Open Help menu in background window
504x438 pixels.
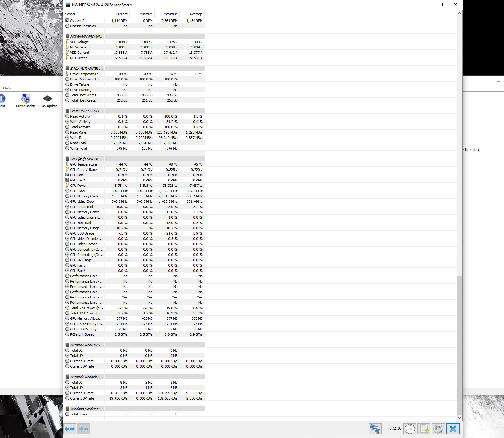[x=7, y=88]
